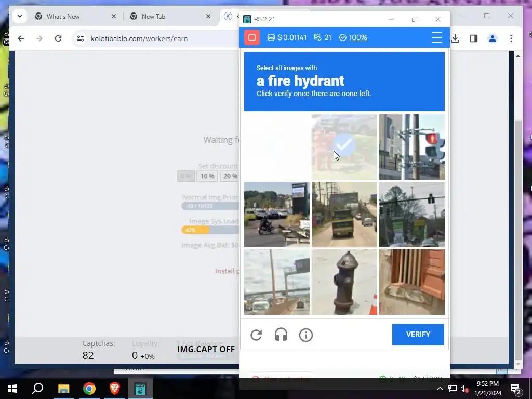Open Brave browser from taskbar
This screenshot has height=399, width=532.
tap(115, 389)
